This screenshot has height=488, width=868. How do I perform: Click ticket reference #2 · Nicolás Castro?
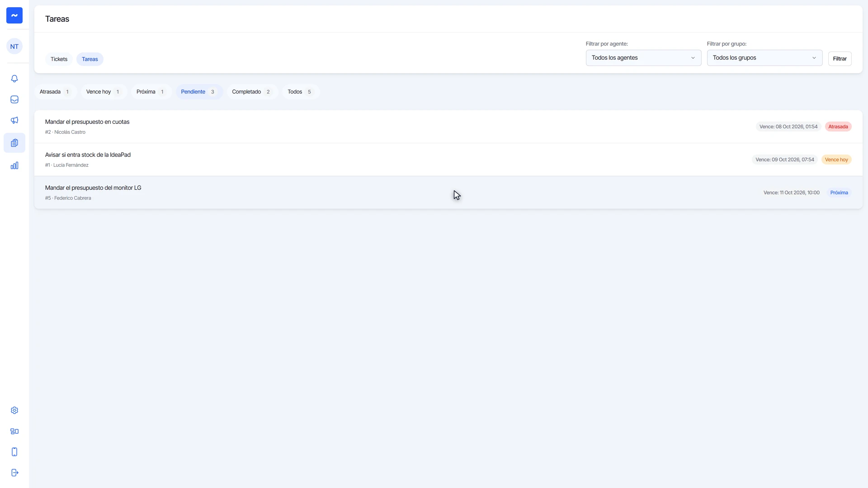coord(65,132)
